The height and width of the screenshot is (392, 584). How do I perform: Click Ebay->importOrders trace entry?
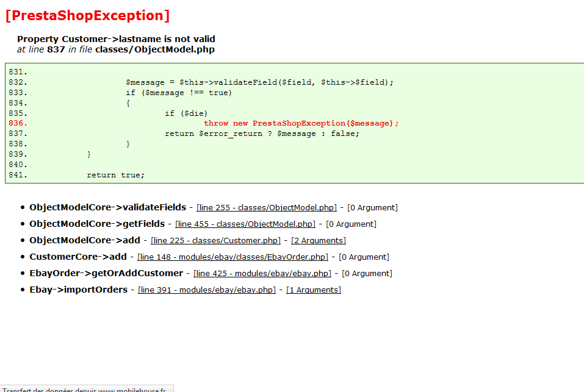(79, 290)
